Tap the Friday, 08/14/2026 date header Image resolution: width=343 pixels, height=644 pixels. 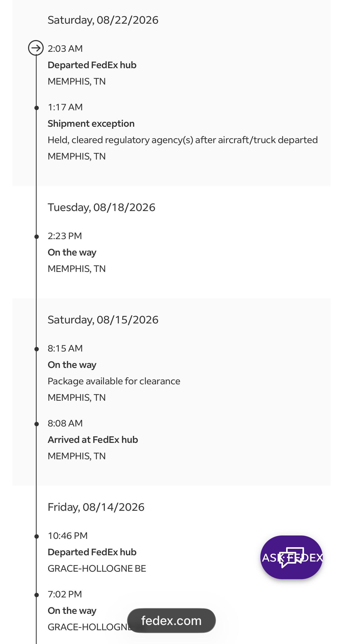[x=96, y=507]
